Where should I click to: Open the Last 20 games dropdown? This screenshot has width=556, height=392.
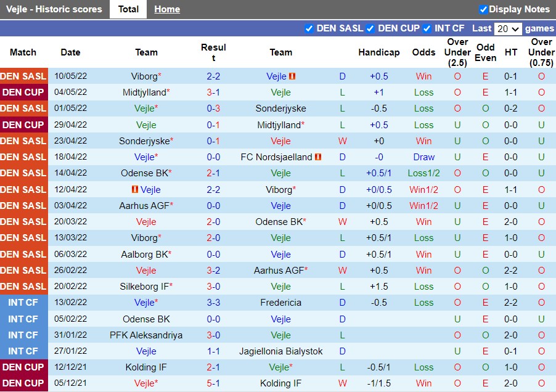[508, 29]
